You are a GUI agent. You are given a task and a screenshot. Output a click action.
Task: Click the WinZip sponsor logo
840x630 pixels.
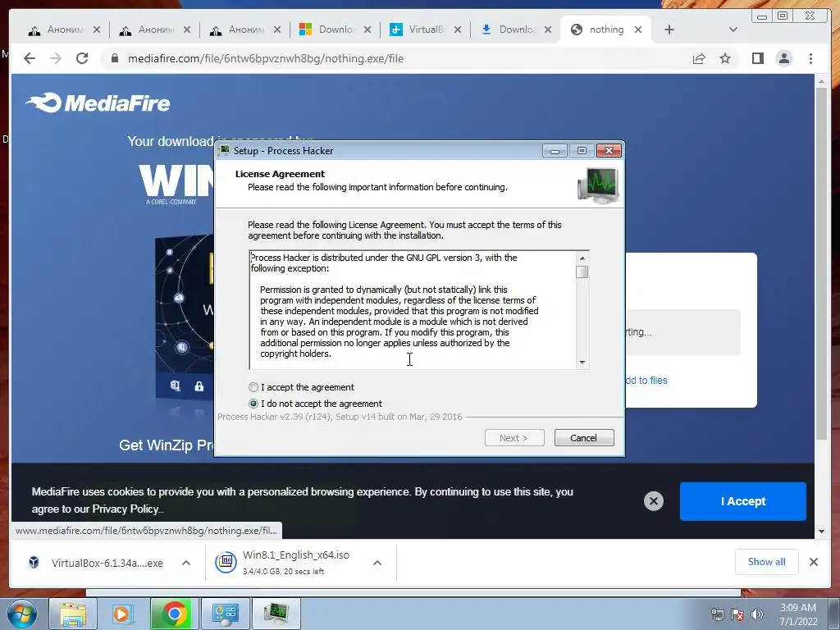click(x=176, y=185)
